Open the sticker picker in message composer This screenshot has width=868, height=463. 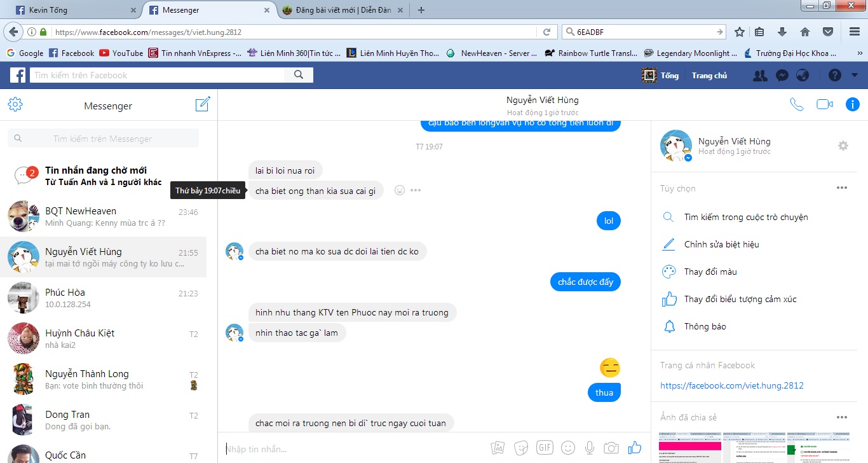[522, 448]
